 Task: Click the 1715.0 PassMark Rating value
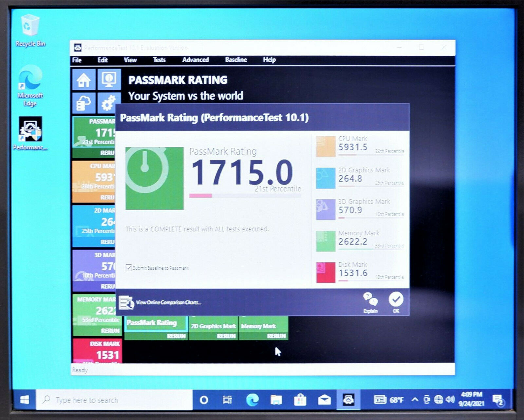click(x=242, y=172)
